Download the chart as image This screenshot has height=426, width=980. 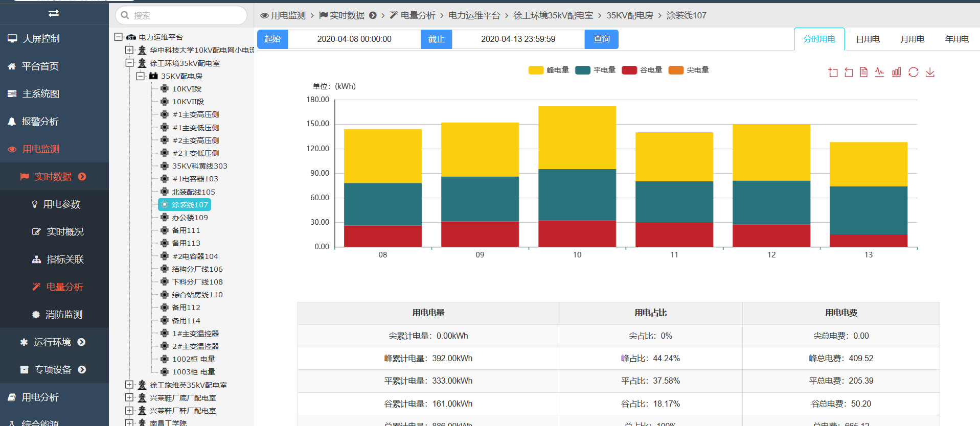point(930,73)
